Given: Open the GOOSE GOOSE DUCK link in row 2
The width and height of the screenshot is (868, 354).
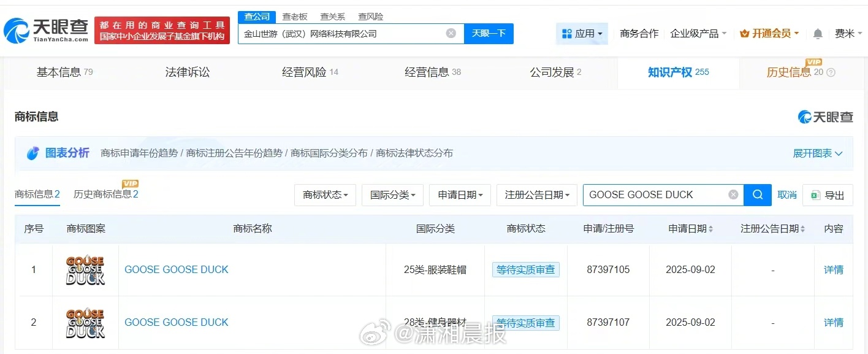Looking at the screenshot, I should [177, 322].
